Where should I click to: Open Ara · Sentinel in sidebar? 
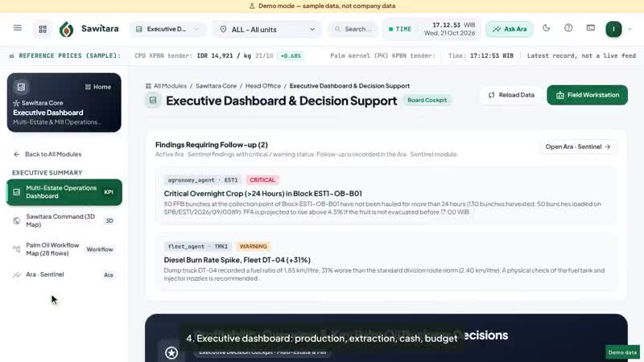64,274
